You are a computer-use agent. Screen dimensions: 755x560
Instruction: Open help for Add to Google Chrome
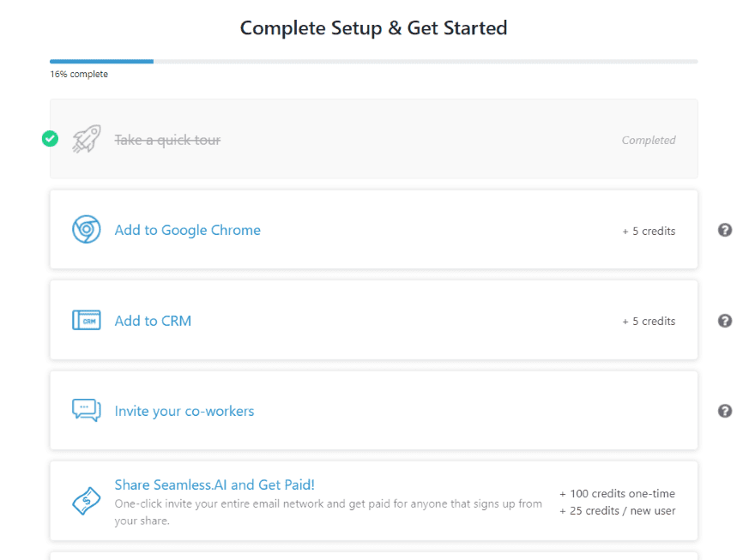pyautogui.click(x=725, y=231)
